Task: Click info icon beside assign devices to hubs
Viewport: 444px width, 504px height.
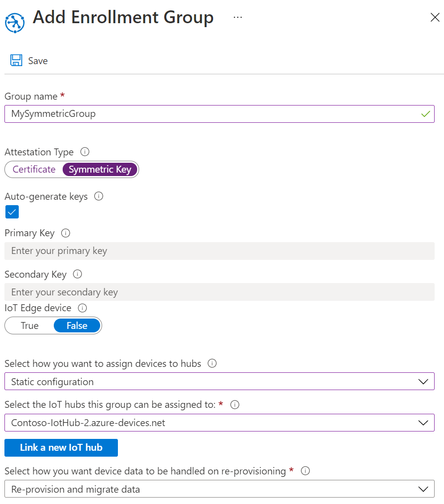Action: pos(212,363)
